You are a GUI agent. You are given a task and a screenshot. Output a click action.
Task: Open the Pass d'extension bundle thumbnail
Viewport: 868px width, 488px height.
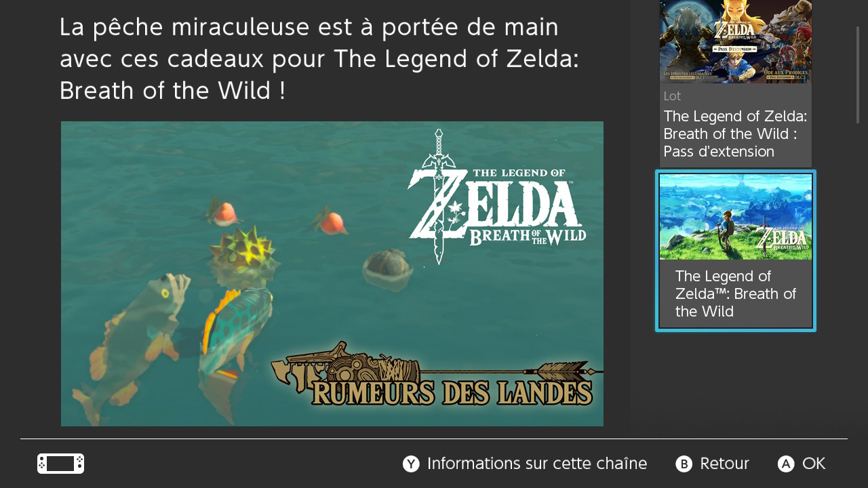click(x=736, y=41)
